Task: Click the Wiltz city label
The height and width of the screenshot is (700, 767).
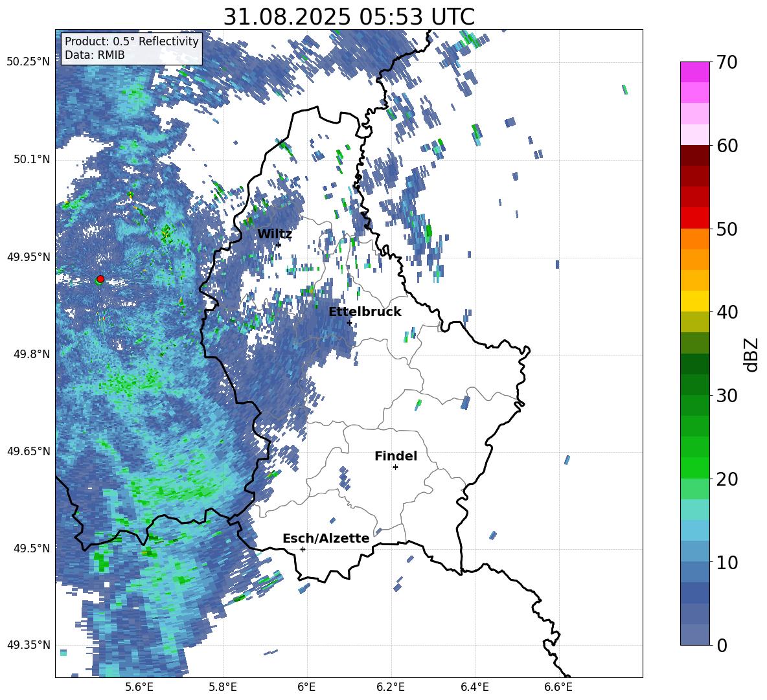Action: tap(275, 234)
